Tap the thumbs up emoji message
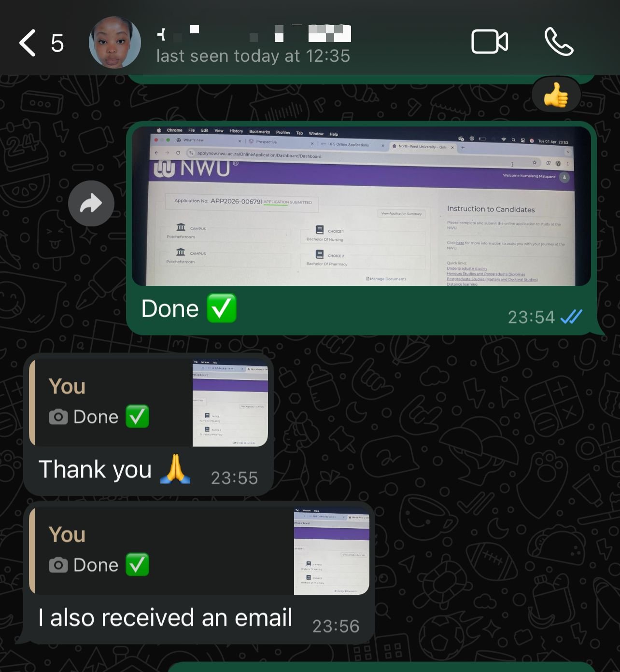The image size is (620, 672). pyautogui.click(x=556, y=95)
